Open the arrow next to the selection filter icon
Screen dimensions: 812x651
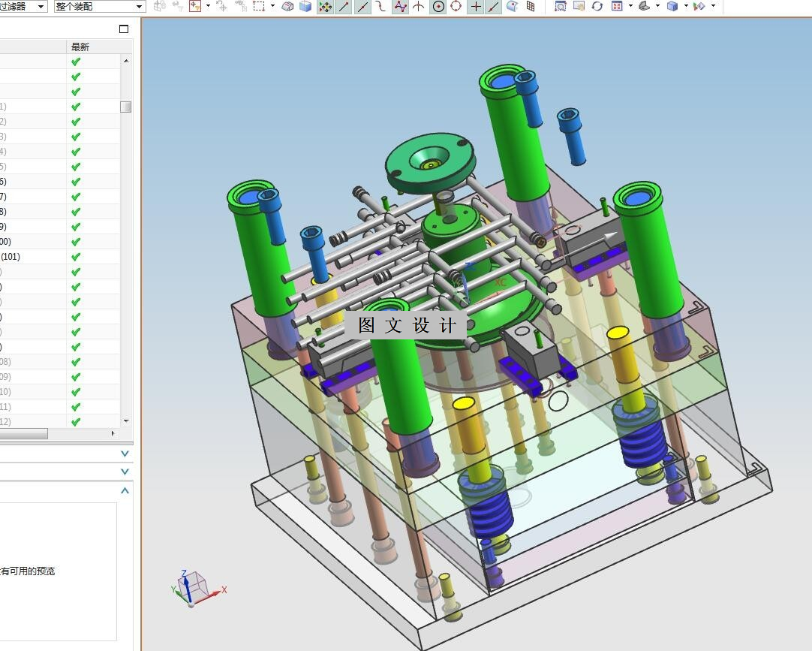tap(208, 6)
